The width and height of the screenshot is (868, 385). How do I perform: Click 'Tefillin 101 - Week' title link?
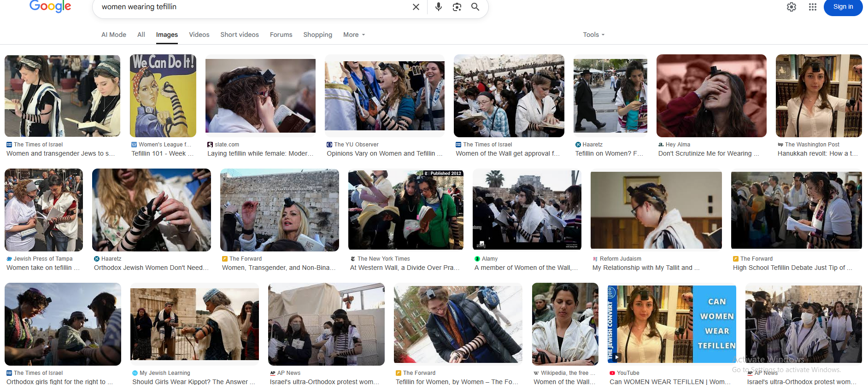[x=162, y=153]
